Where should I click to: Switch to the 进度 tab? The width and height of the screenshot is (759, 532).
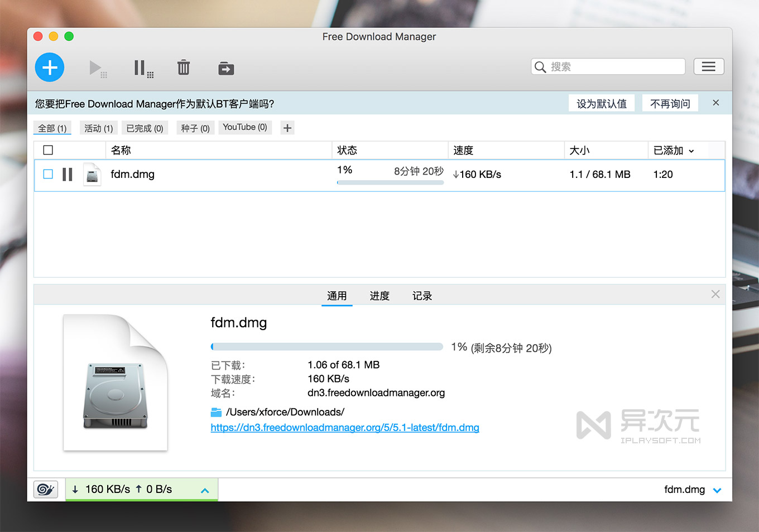(x=379, y=296)
